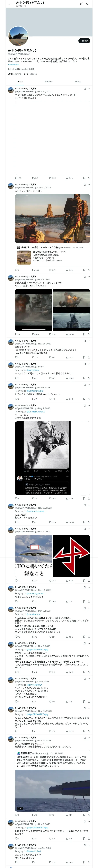98x868 pixels.
Task: Share the Nov 3, 2023 battleship images post
Action: 89,334
